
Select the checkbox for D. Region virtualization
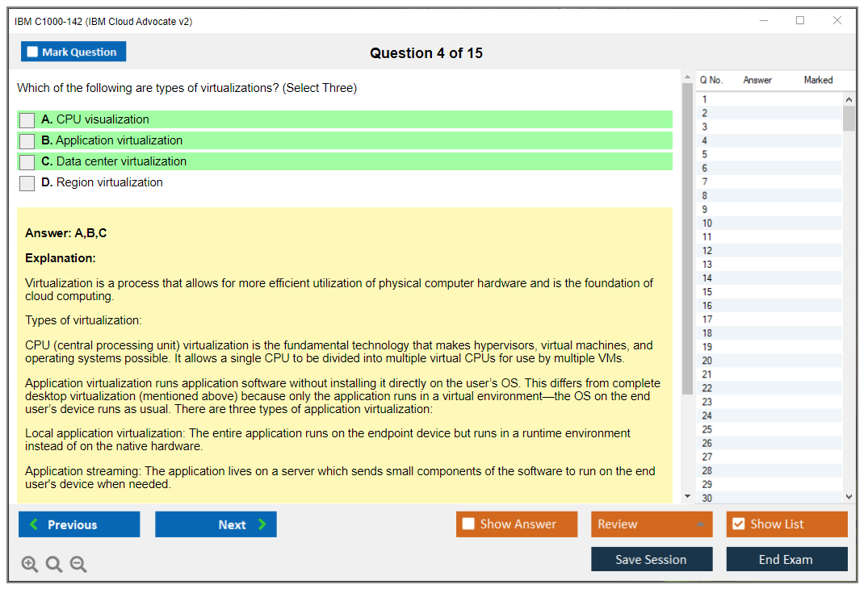27,183
